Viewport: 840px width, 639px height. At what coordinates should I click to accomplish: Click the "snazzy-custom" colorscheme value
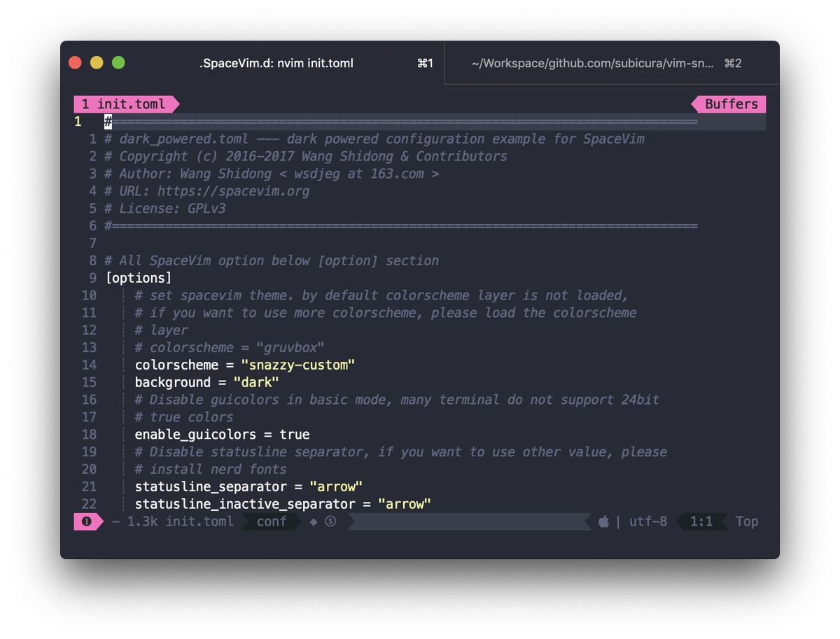click(x=298, y=365)
